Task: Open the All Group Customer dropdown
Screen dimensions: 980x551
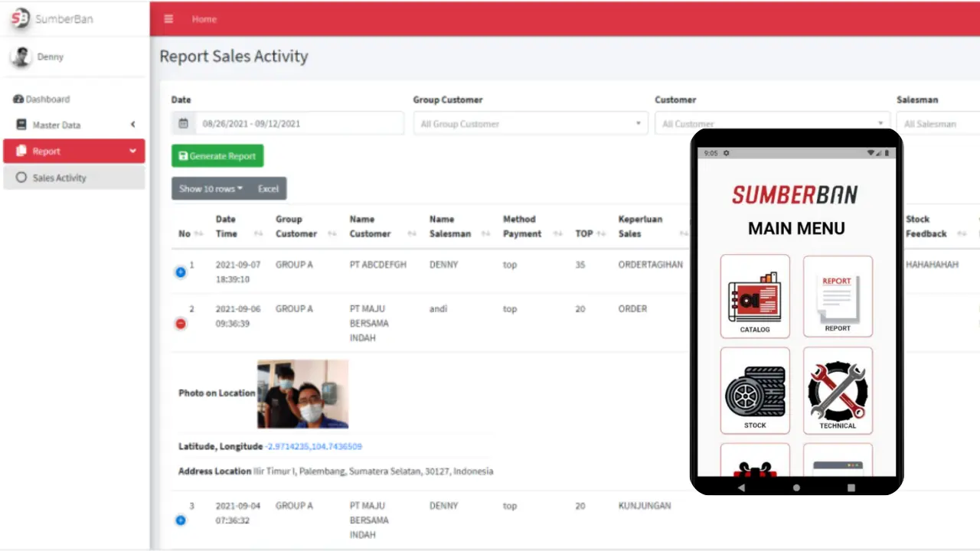Action: [x=531, y=123]
